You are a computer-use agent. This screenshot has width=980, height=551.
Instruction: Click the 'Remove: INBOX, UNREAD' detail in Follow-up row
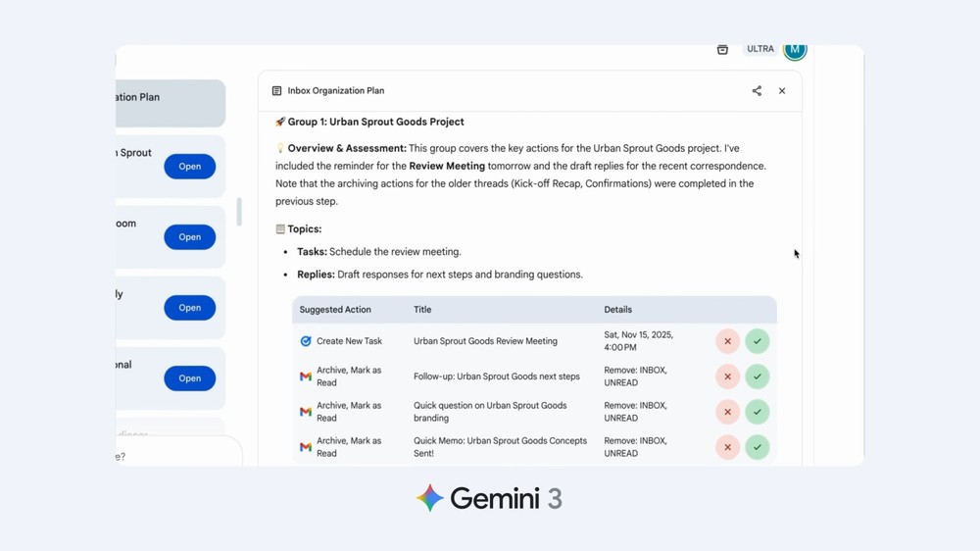[x=635, y=376]
